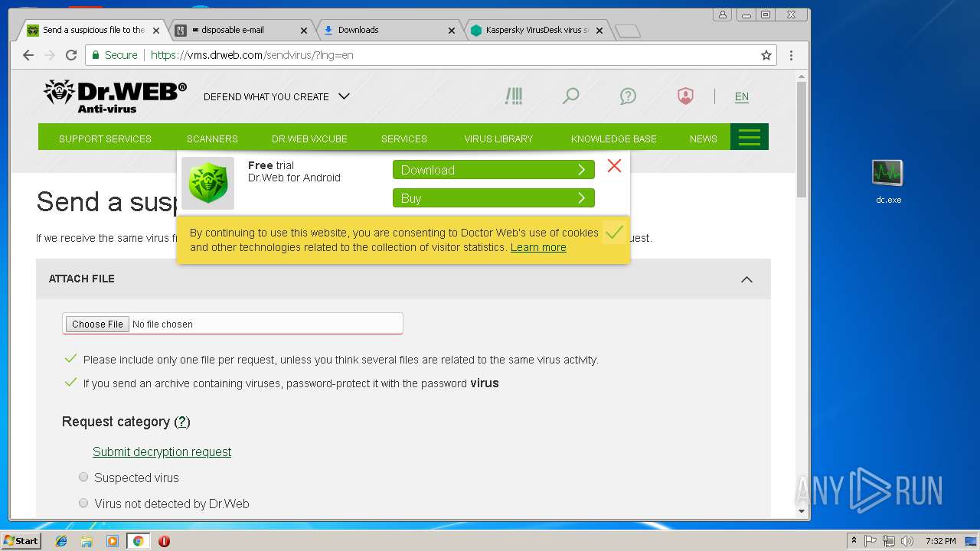Open Windows Explorer folder in taskbar
This screenshot has width=980, height=551.
(87, 541)
